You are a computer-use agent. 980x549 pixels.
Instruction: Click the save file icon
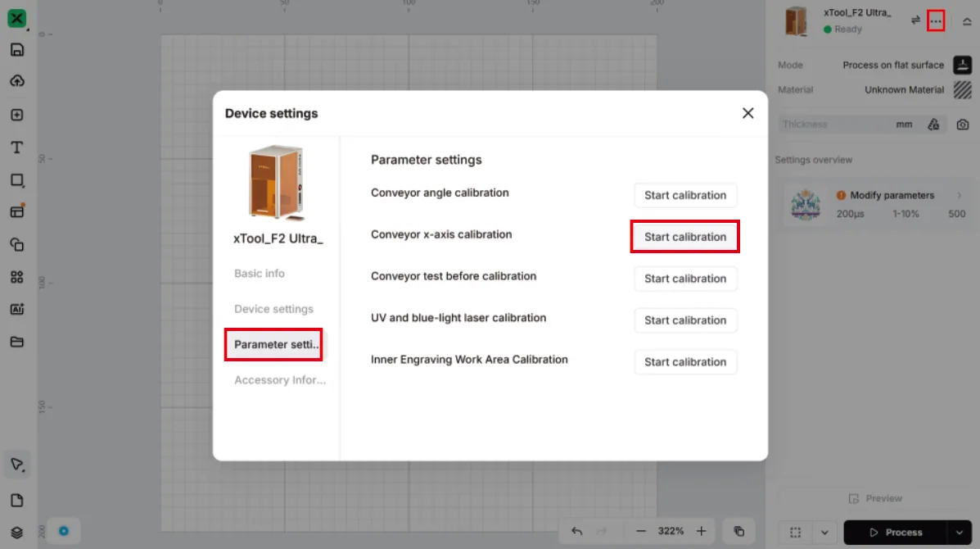(17, 50)
